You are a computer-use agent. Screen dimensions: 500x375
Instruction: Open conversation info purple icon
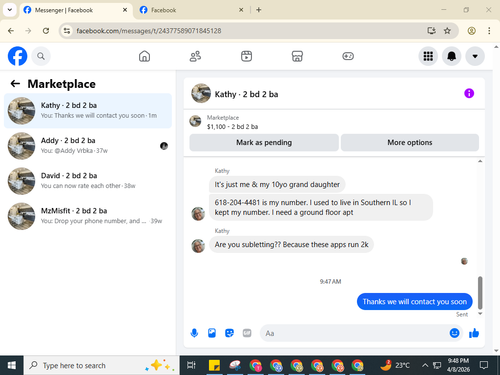click(469, 93)
